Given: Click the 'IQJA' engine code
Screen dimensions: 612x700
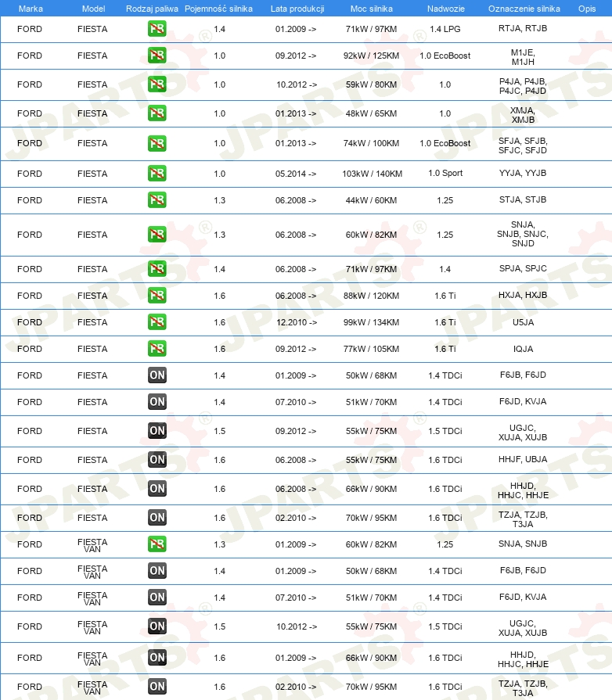Looking at the screenshot, I should coord(523,349).
